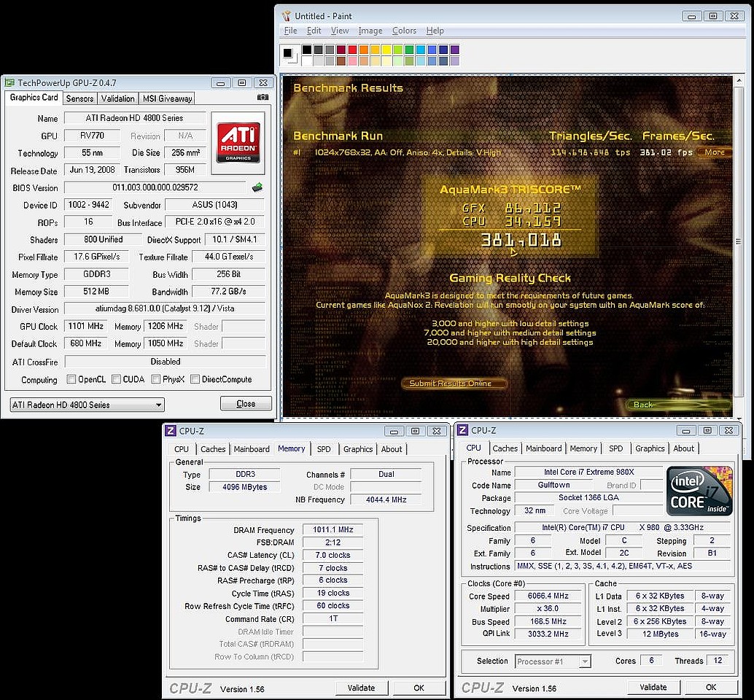Screen dimensions: 754x700
Task: Open the Image menu in Paint
Action: coord(370,31)
